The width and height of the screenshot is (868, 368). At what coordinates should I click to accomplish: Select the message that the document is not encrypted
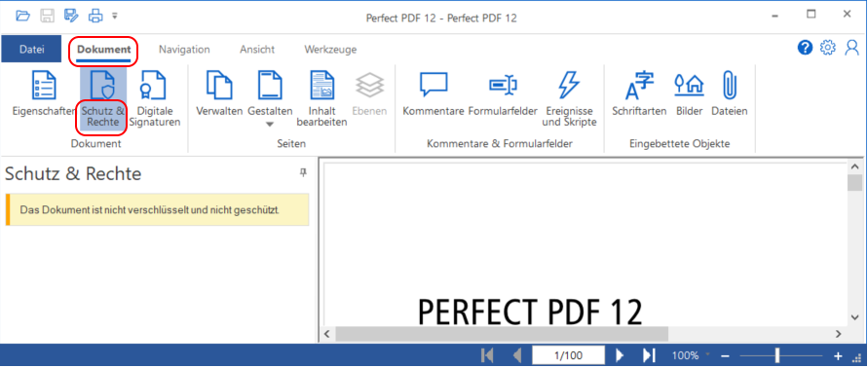[x=157, y=209]
